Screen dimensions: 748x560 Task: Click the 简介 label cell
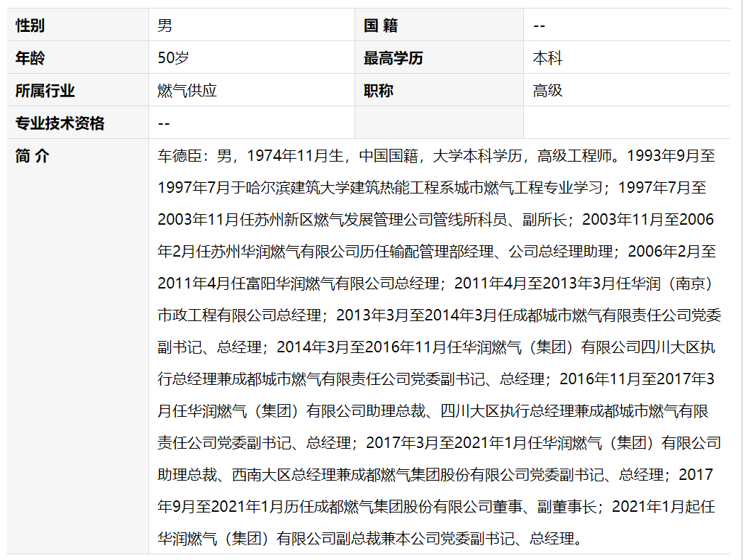tap(78, 347)
